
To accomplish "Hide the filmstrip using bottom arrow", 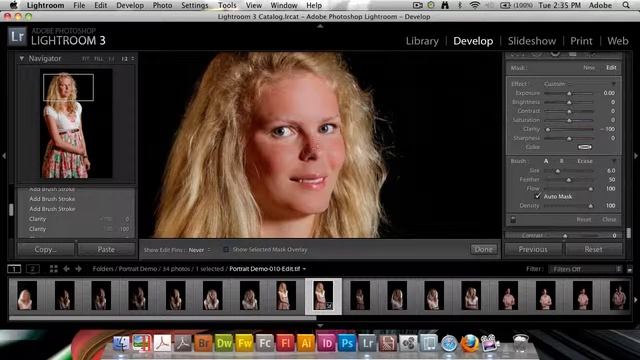I will 320,325.
